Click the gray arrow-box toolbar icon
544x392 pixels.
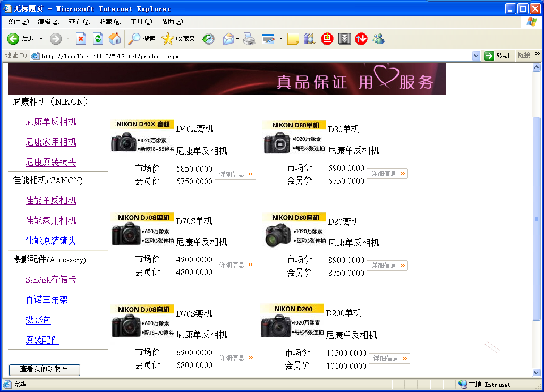[x=344, y=38]
